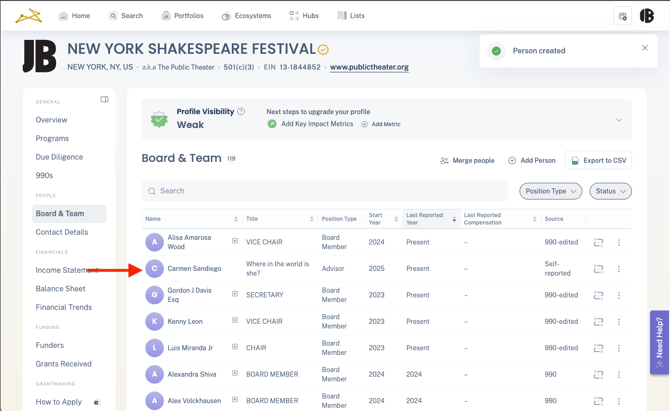Click the Profile Visibility help question mark
Image resolution: width=670 pixels, height=411 pixels.
pyautogui.click(x=241, y=112)
